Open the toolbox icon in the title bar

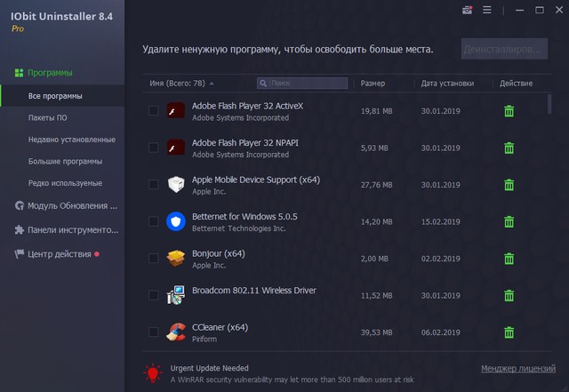[x=468, y=11]
